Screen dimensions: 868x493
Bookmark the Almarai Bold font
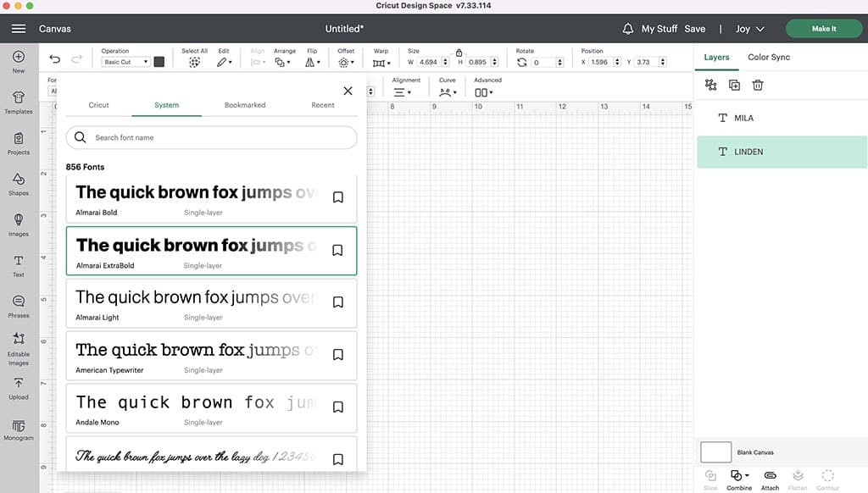pyautogui.click(x=337, y=197)
